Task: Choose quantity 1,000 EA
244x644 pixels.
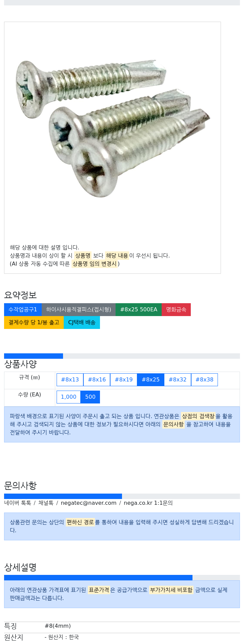Action: (68, 397)
